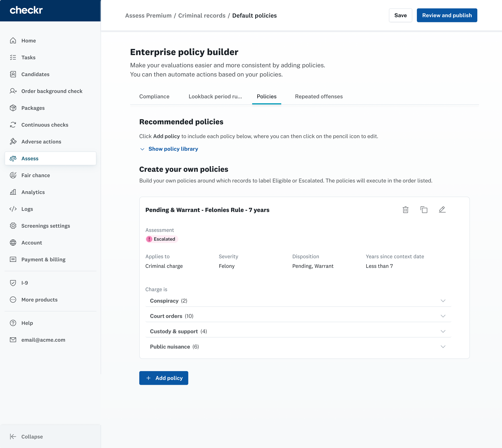This screenshot has width=502, height=448.
Task: Open Screenings settings
Action: tap(46, 226)
